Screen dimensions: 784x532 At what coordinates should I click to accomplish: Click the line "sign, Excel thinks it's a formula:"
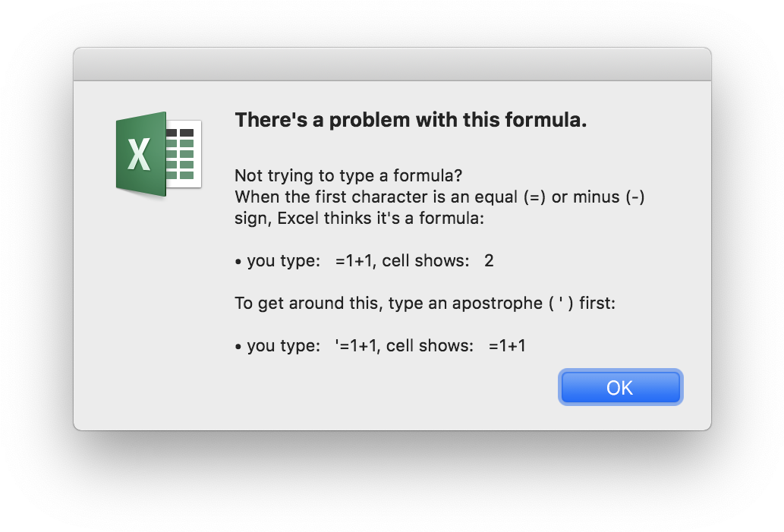pyautogui.click(x=360, y=219)
